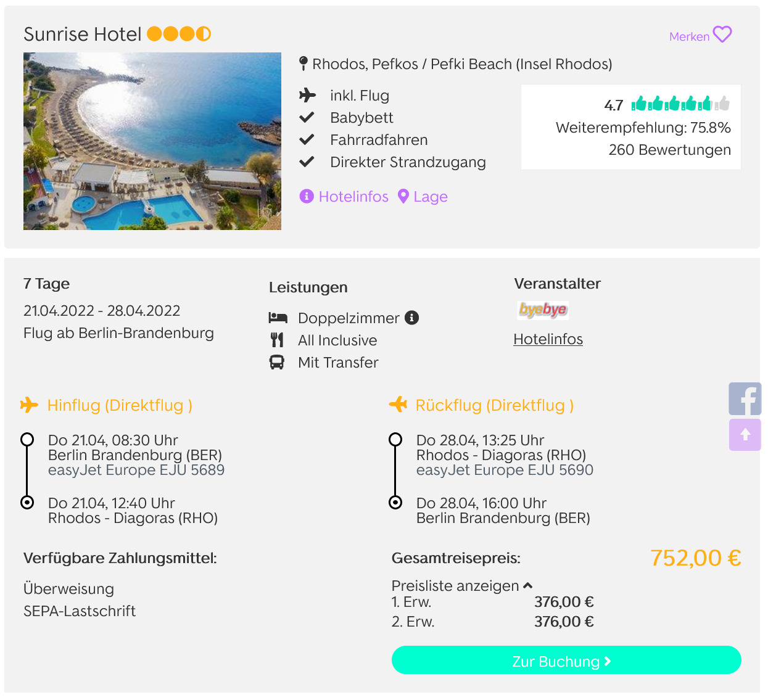The height and width of the screenshot is (700, 768).
Task: Click the location pin before Rhodos, Pefkos
Action: point(303,64)
